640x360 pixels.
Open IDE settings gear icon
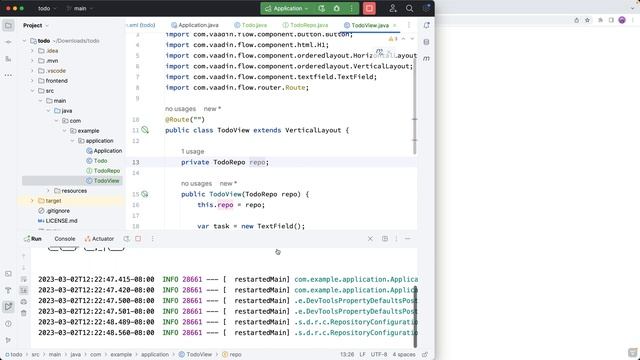[x=427, y=8]
